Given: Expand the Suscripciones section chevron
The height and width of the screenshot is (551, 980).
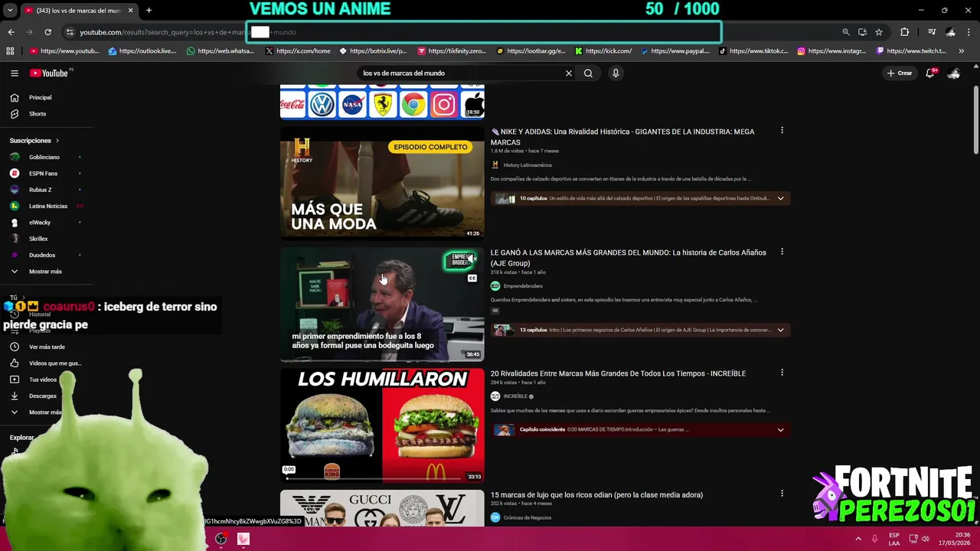Looking at the screenshot, I should coord(57,141).
